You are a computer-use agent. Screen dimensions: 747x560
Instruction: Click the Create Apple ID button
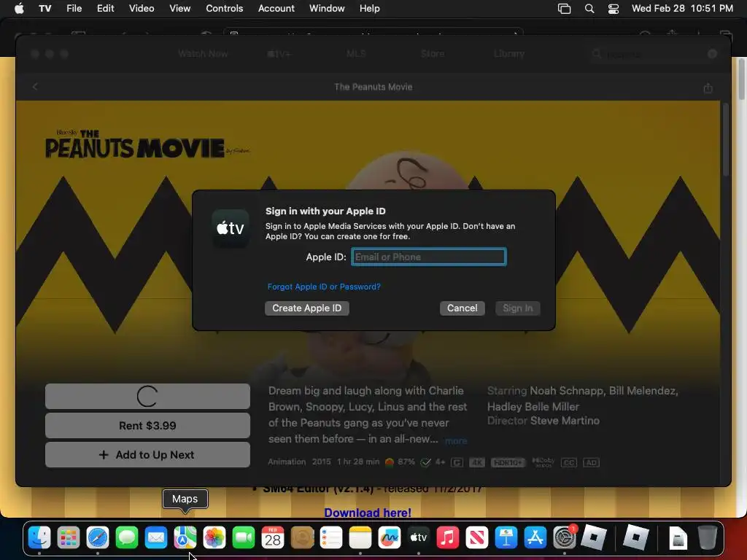point(307,308)
